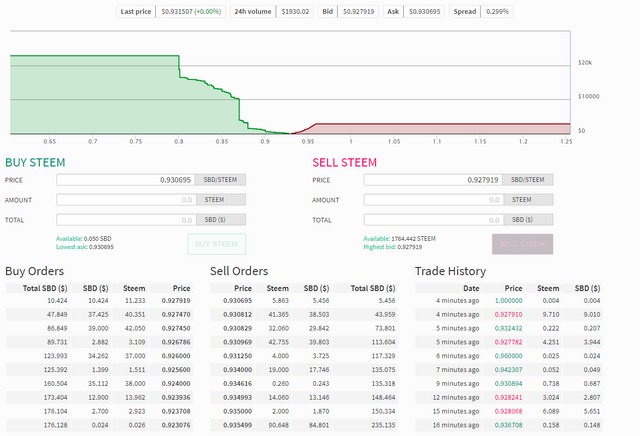Click trade history price 0.960000
The height and width of the screenshot is (436, 640).
pyautogui.click(x=509, y=356)
